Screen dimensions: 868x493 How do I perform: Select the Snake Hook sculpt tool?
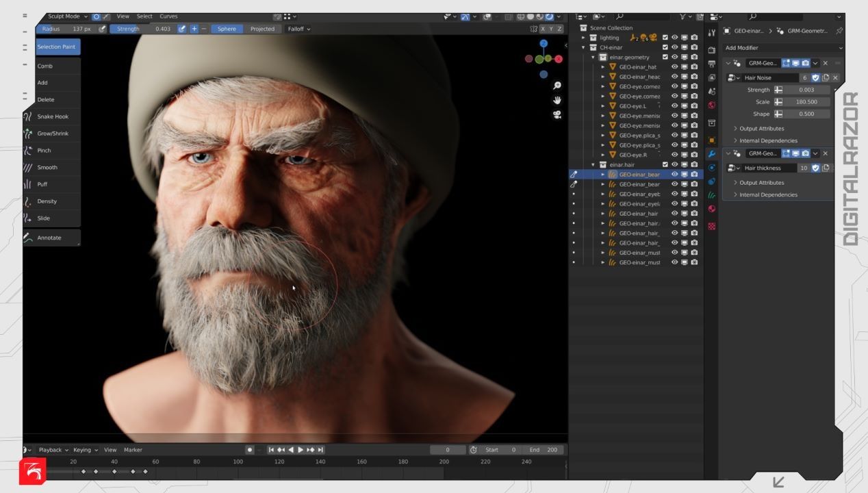pos(52,116)
